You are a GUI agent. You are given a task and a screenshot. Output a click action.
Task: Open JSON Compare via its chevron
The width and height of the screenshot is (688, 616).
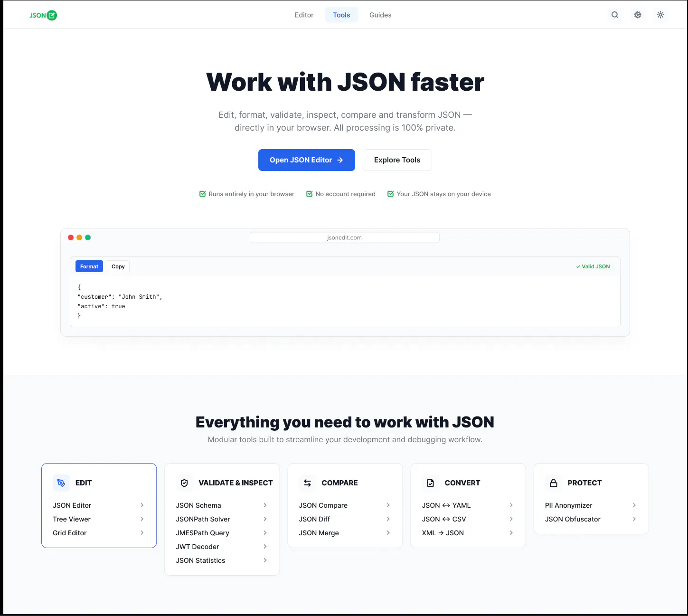388,505
